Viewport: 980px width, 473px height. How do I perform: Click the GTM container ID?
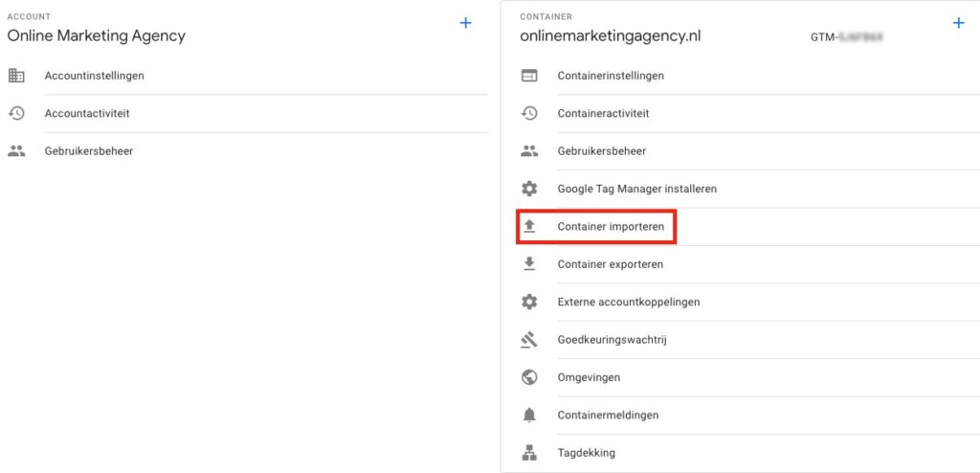(x=847, y=37)
